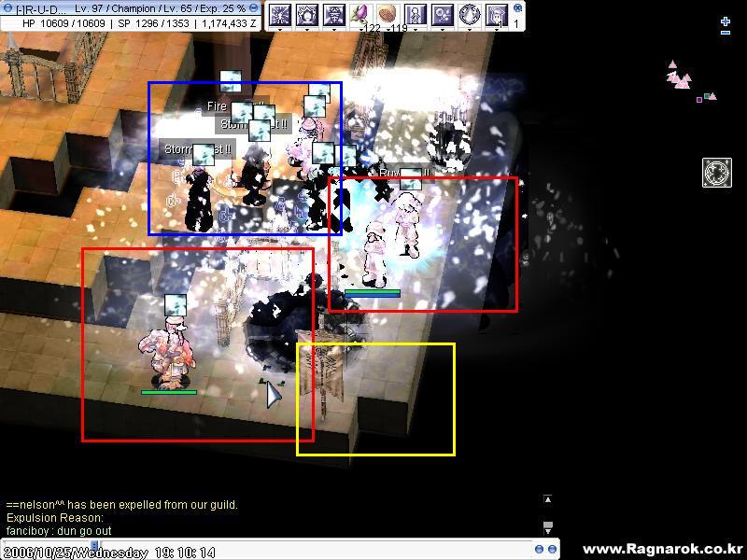This screenshot has width=747, height=560.
Task: Use the third hotbar skill icon
Action: 334,14
